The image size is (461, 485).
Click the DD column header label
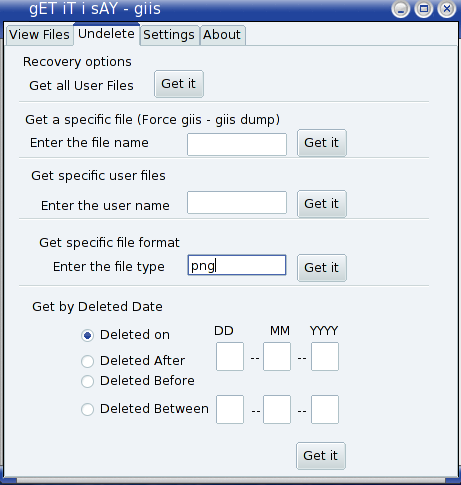pyautogui.click(x=224, y=331)
